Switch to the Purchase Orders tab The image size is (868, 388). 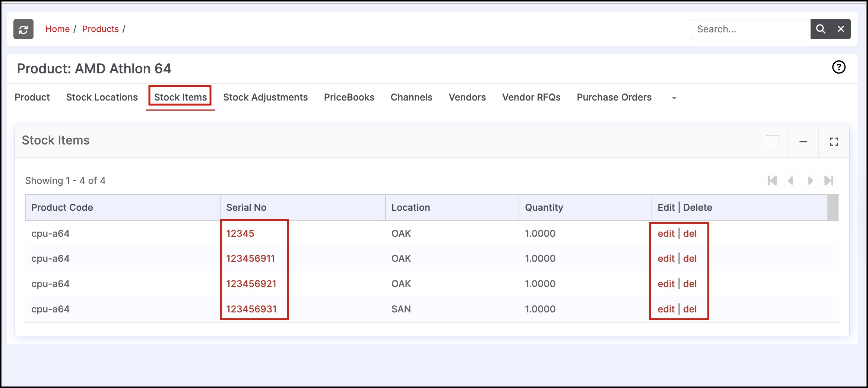(x=614, y=97)
